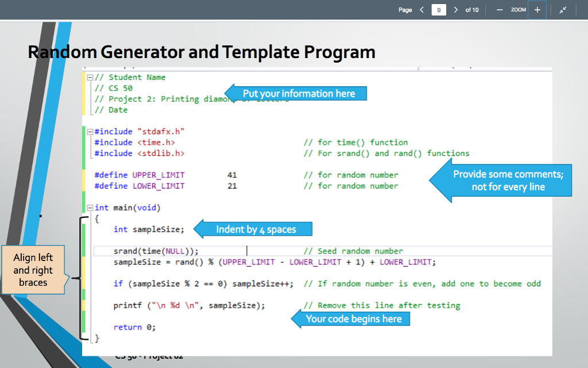Click the "of 10" page count text

point(472,10)
